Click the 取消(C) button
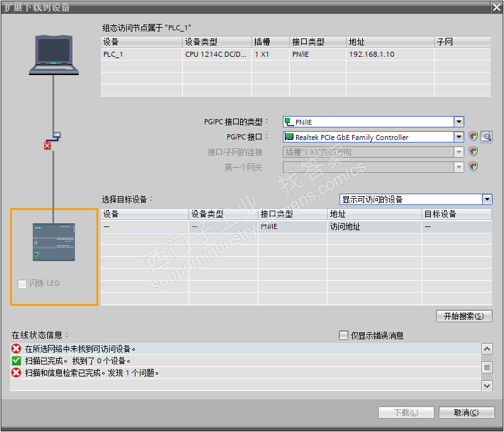The width and height of the screenshot is (504, 432). click(x=466, y=412)
